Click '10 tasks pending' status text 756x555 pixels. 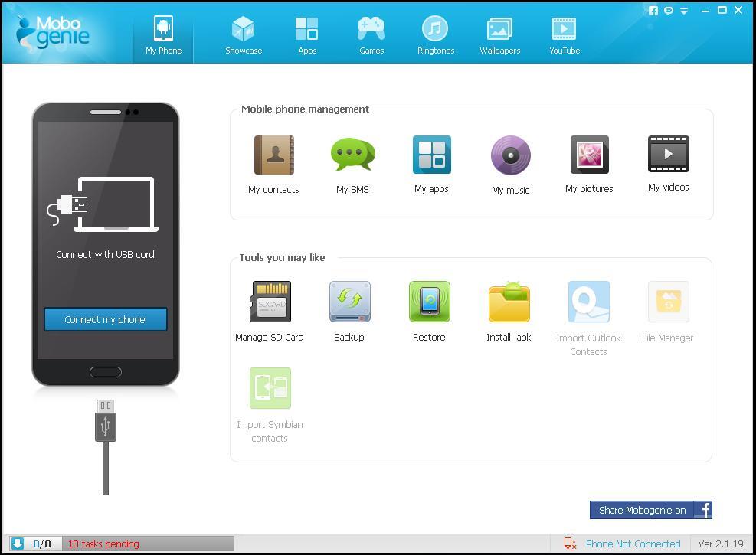point(103,544)
